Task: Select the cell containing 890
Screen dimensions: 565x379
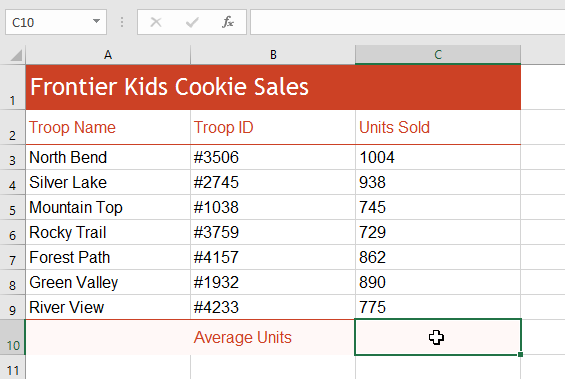Action: tap(438, 282)
